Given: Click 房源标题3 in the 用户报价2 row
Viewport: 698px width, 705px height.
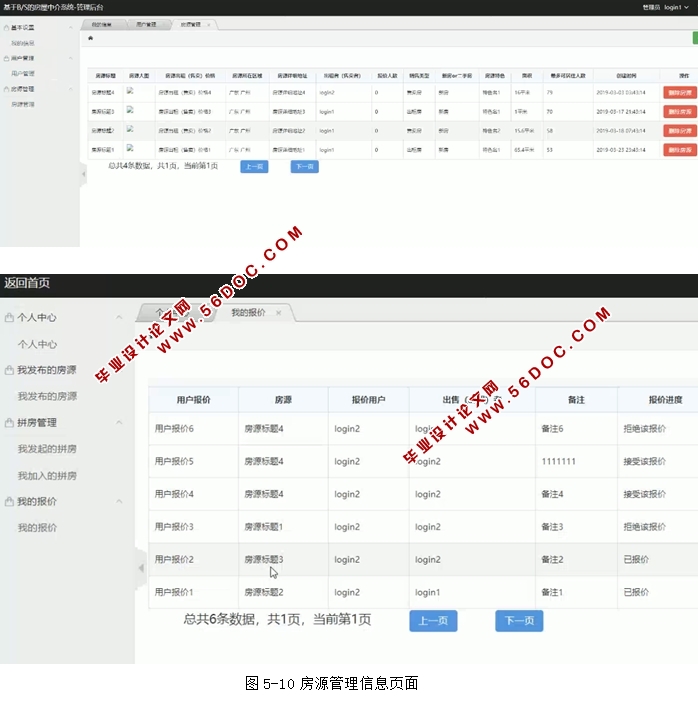Looking at the screenshot, I should pos(264,559).
